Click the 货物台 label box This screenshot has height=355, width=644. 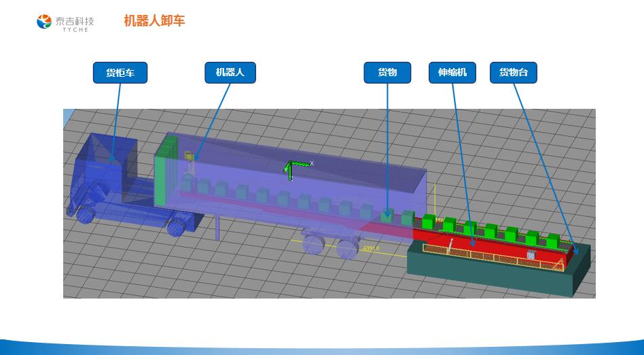[514, 73]
